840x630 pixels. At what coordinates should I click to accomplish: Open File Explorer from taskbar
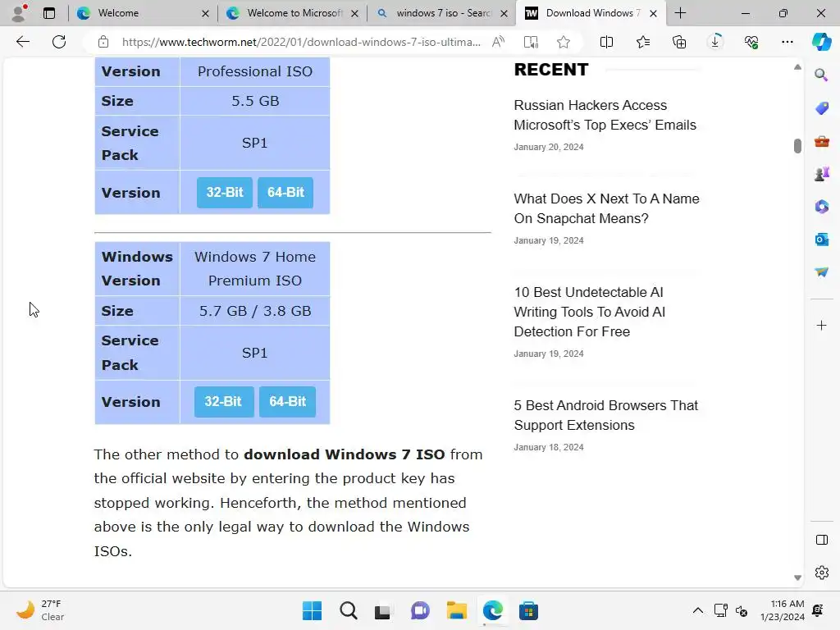pos(456,610)
